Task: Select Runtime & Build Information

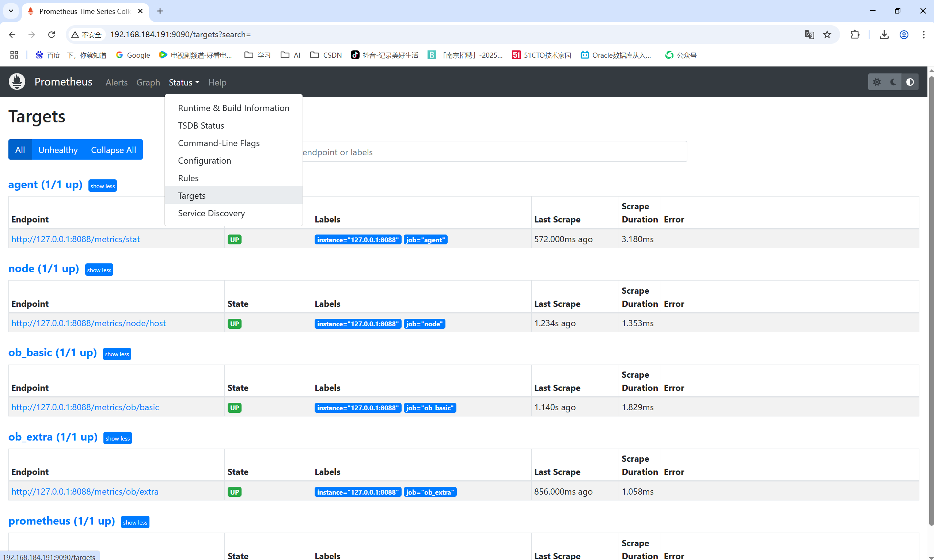Action: (233, 108)
